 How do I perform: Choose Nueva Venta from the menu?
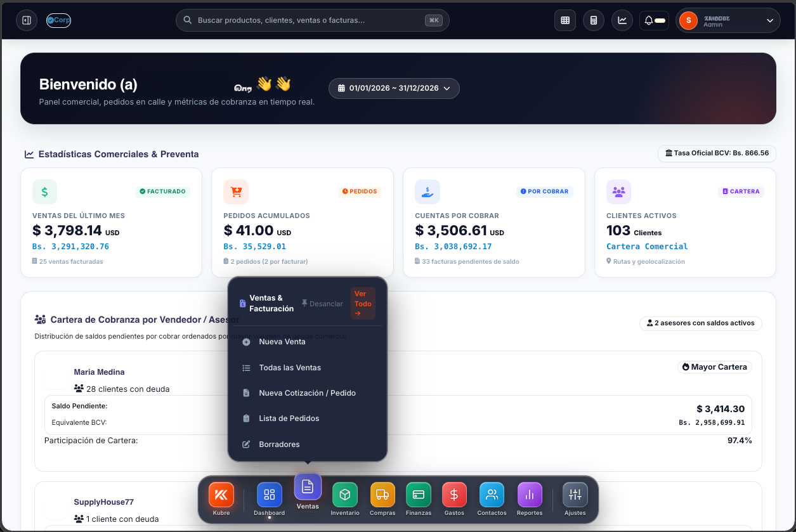[307, 342]
